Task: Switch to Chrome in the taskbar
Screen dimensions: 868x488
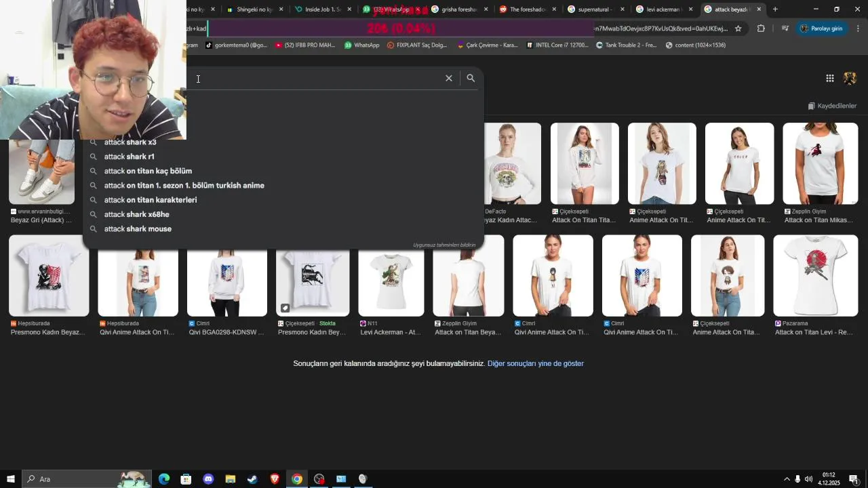Action: pyautogui.click(x=297, y=479)
